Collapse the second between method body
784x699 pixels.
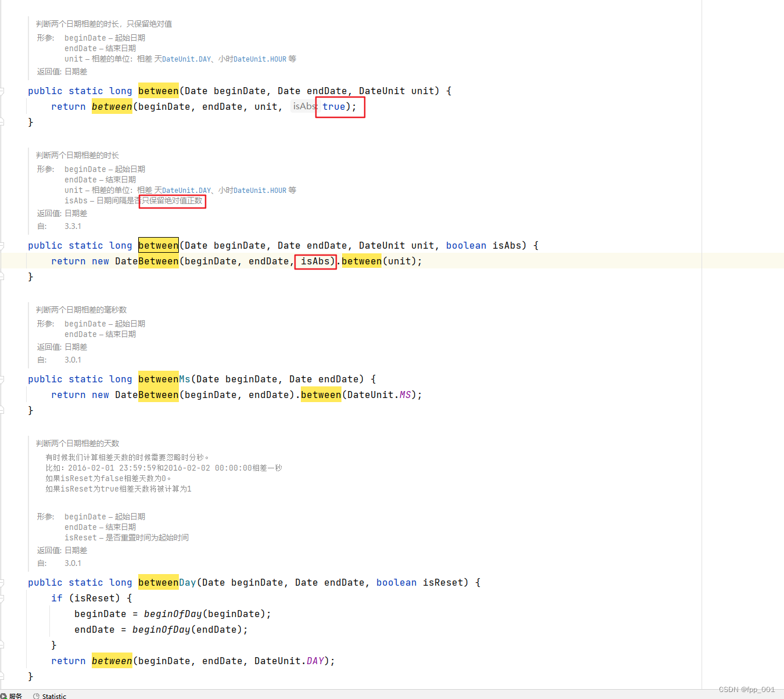tap(2, 245)
